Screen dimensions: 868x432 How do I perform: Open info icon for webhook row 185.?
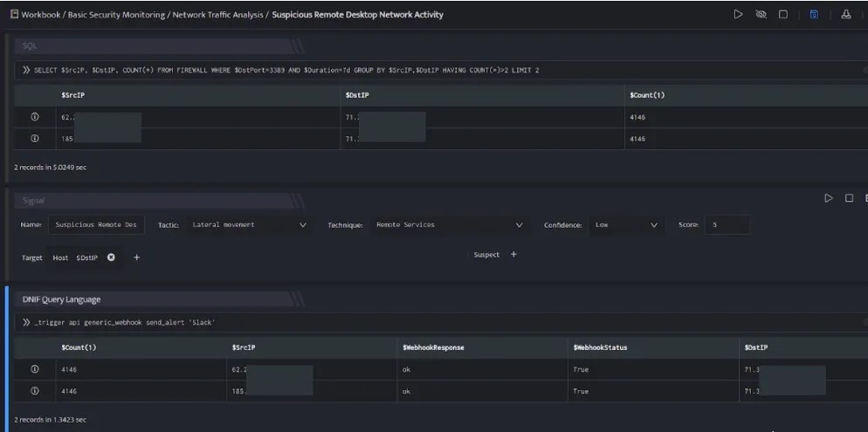click(x=35, y=391)
